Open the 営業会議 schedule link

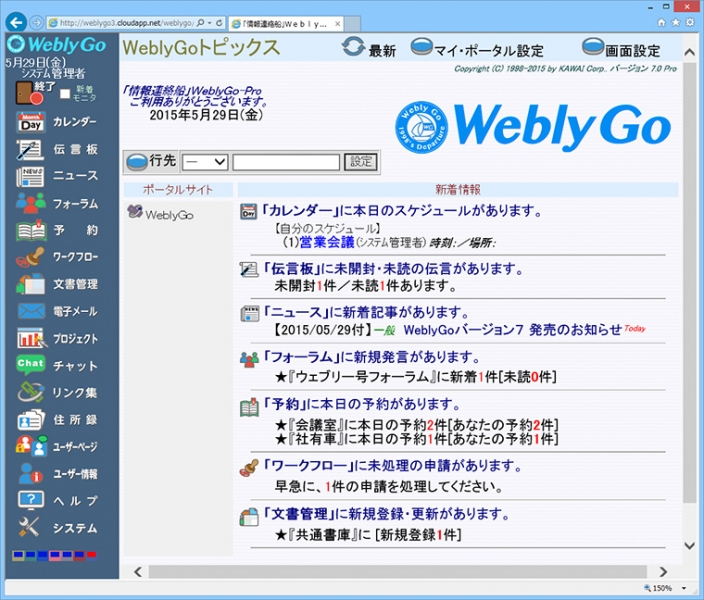click(x=326, y=242)
